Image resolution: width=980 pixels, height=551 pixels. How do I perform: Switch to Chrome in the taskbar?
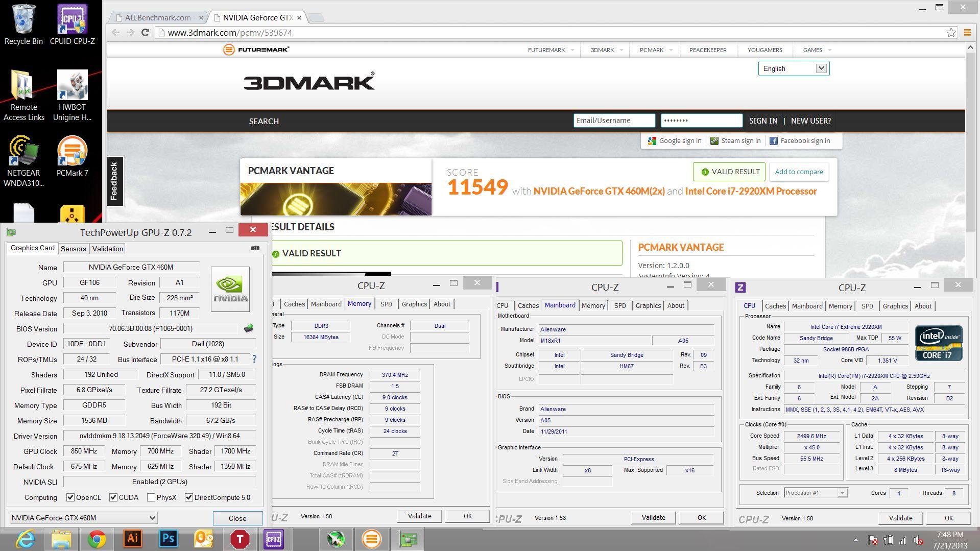tap(97, 539)
